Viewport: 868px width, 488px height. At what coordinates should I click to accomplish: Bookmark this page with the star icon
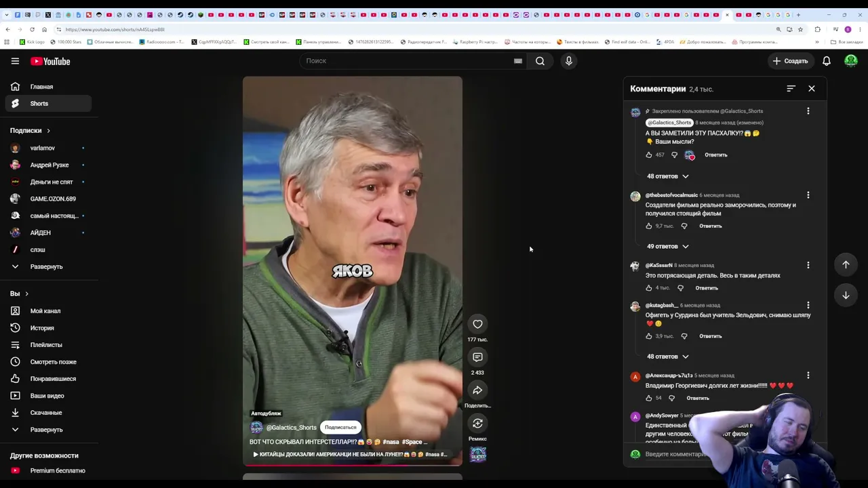(x=800, y=29)
